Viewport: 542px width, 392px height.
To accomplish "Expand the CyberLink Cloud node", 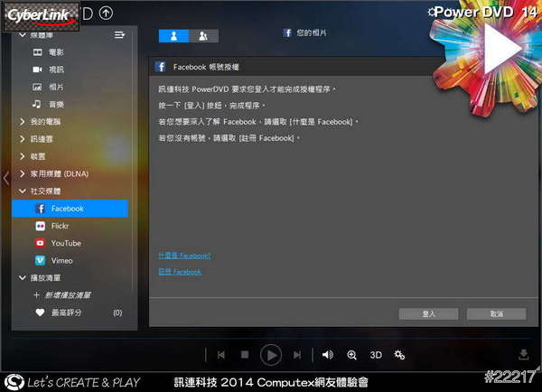I will point(23,138).
